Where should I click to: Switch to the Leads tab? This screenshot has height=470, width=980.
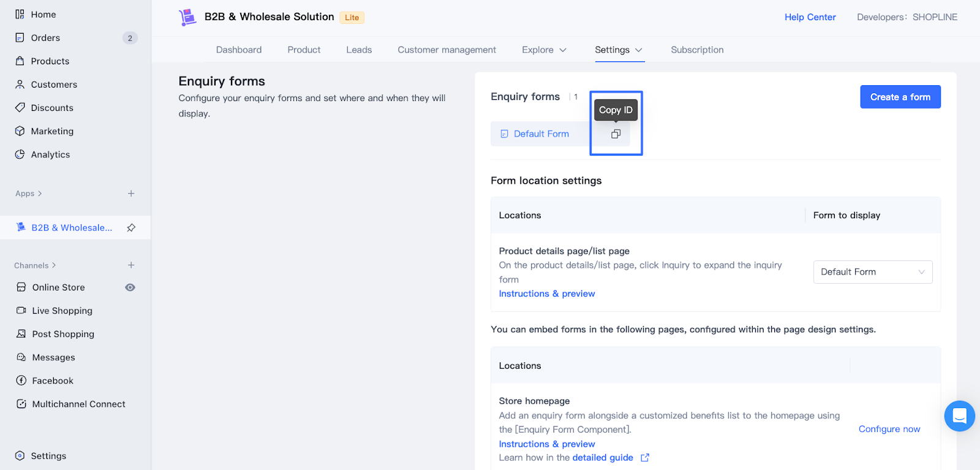coord(359,50)
